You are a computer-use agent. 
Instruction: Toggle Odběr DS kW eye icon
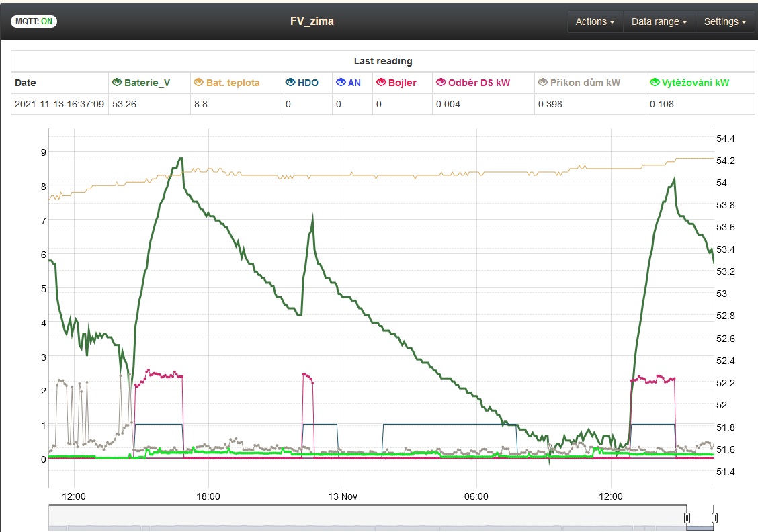point(441,82)
